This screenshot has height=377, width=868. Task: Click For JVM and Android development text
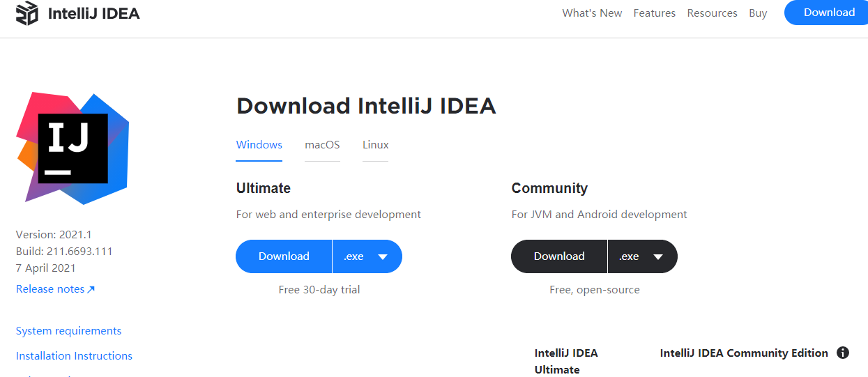[599, 215]
